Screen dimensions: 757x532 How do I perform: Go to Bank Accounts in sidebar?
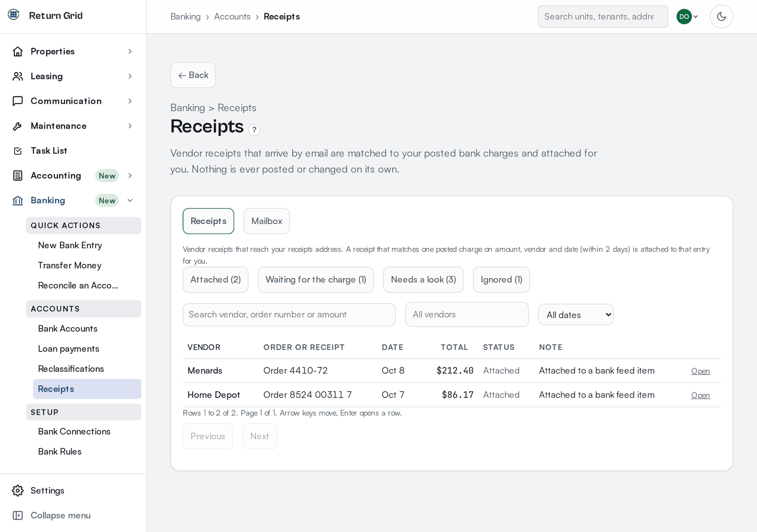point(68,329)
